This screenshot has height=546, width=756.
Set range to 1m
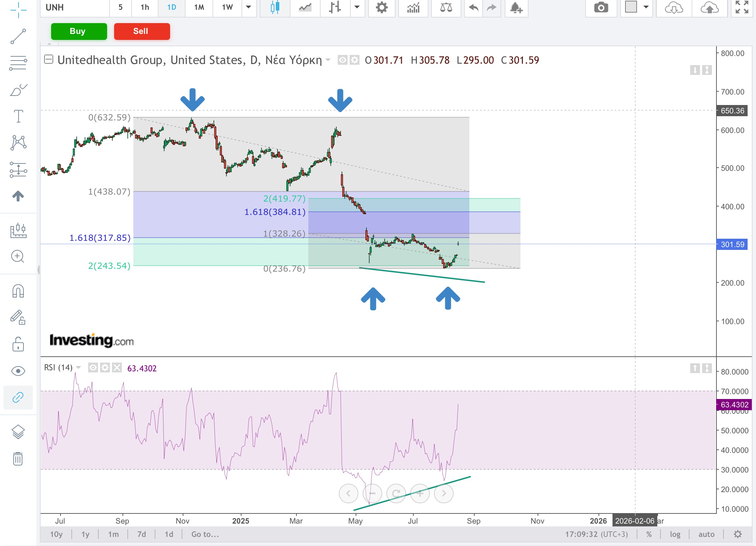click(x=113, y=534)
